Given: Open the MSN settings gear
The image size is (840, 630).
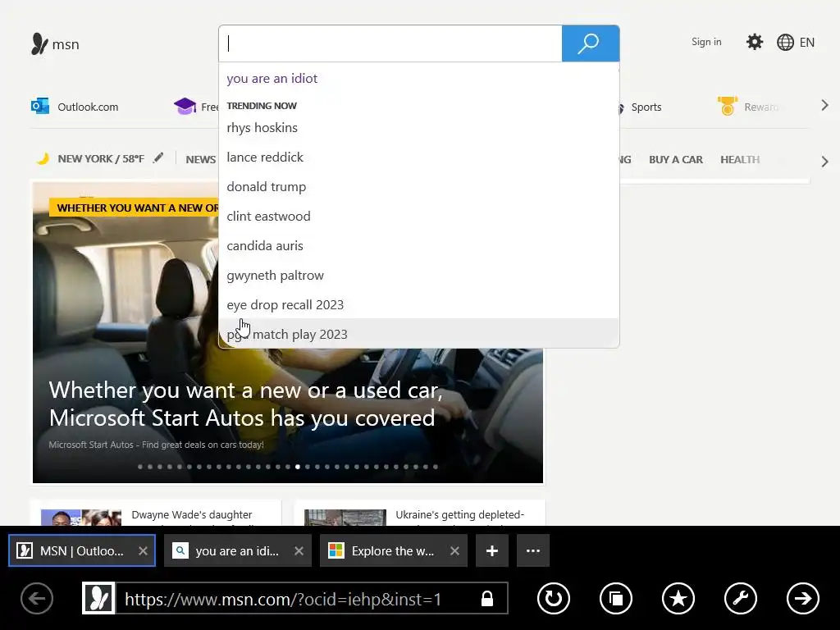Looking at the screenshot, I should (755, 43).
